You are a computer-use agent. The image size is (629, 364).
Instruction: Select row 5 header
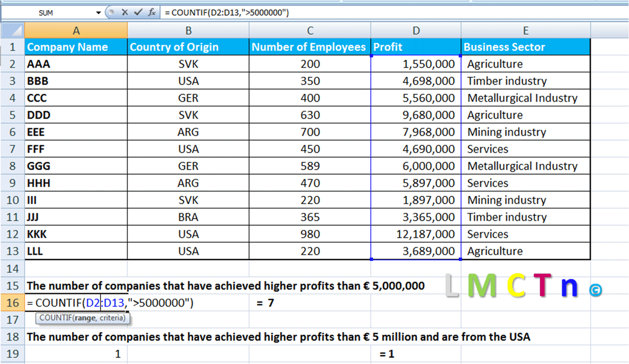click(13, 115)
